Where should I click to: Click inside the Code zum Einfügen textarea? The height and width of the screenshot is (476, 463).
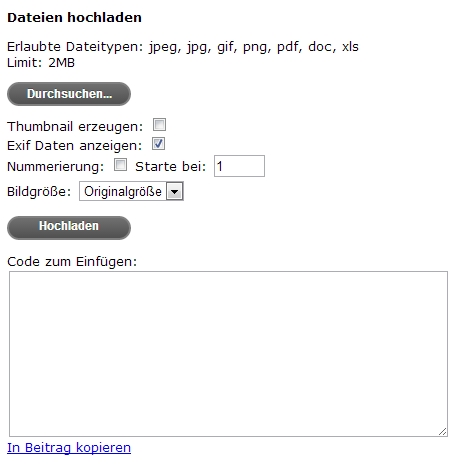pos(228,354)
